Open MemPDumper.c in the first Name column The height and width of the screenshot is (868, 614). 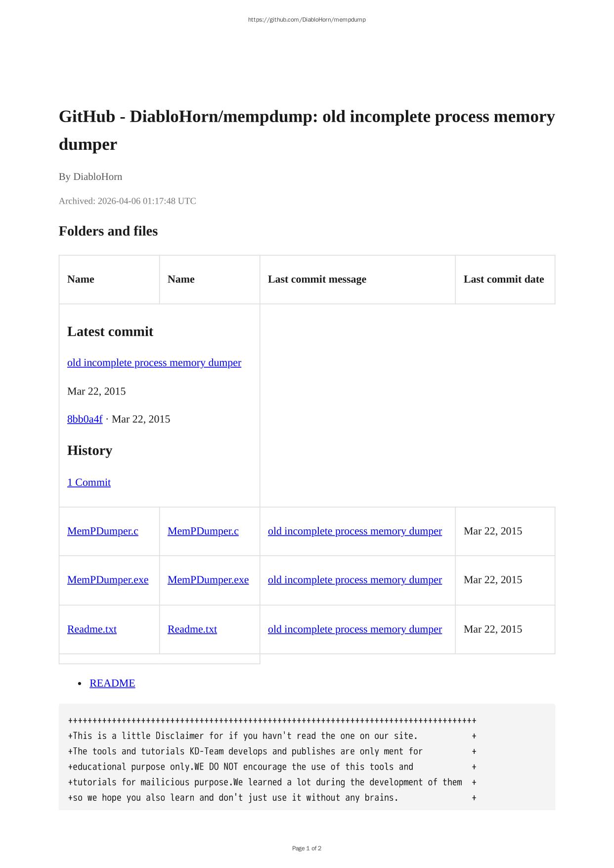(x=103, y=531)
